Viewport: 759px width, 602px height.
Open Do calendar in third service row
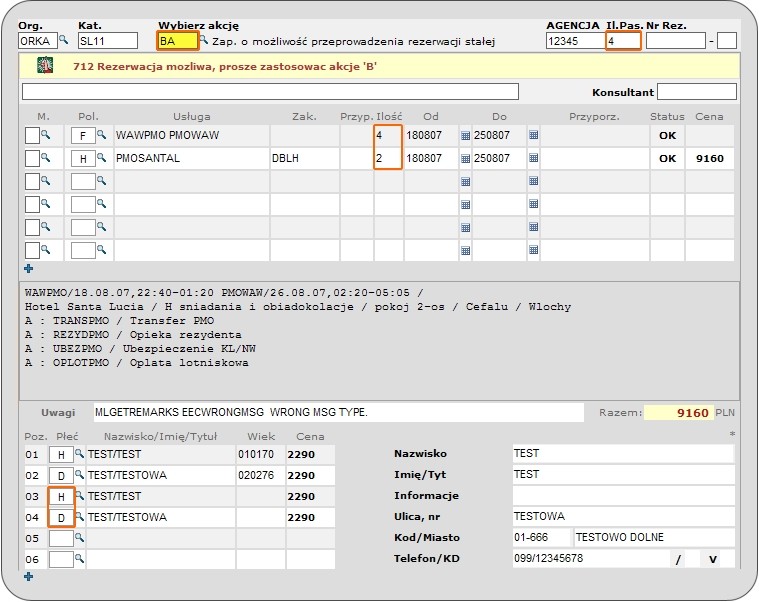pyautogui.click(x=533, y=181)
